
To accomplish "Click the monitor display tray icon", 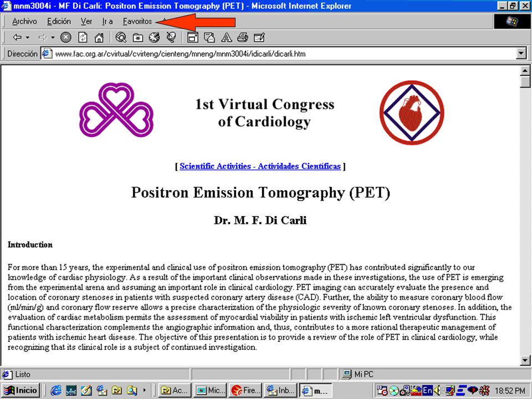I will point(450,390).
